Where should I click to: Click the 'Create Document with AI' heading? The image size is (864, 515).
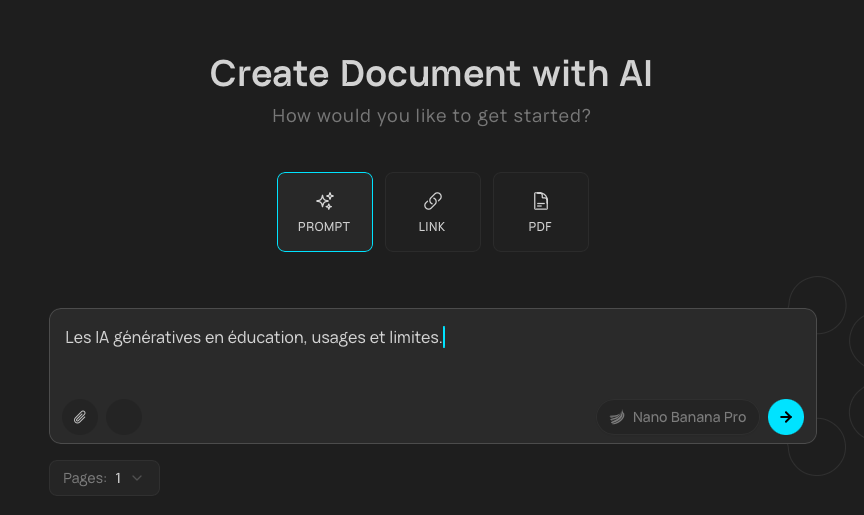[x=431, y=74]
